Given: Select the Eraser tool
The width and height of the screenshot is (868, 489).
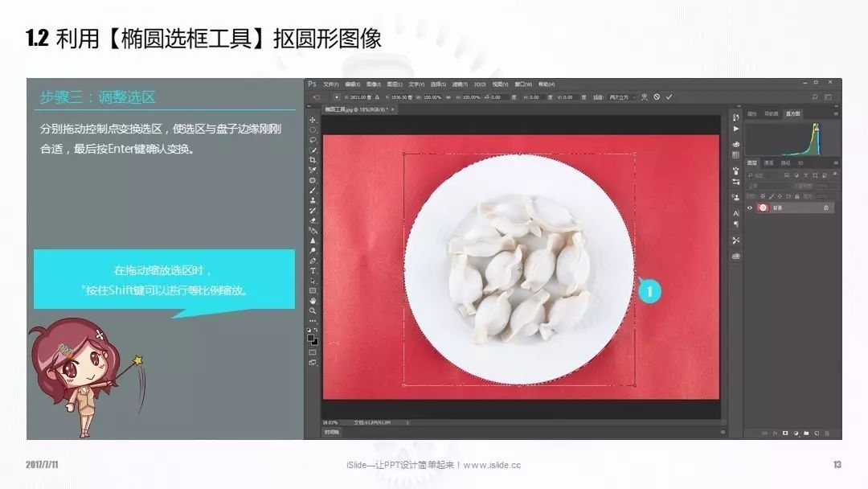Looking at the screenshot, I should click(313, 220).
